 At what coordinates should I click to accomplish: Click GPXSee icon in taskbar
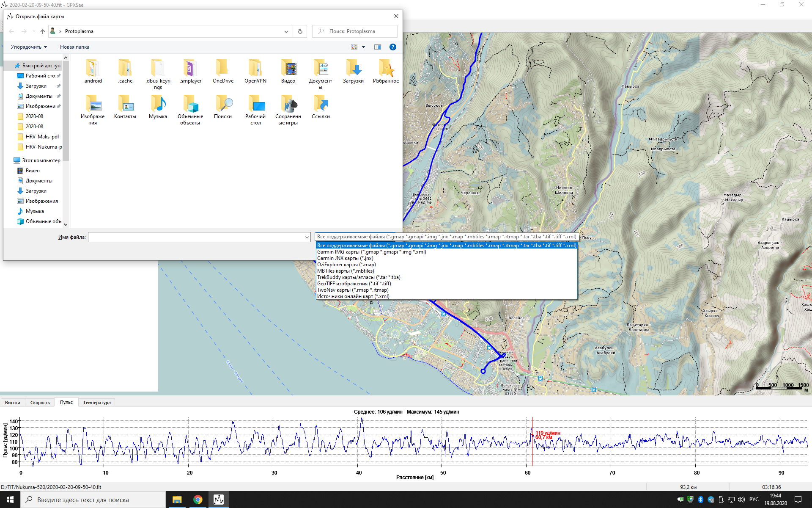tap(218, 500)
